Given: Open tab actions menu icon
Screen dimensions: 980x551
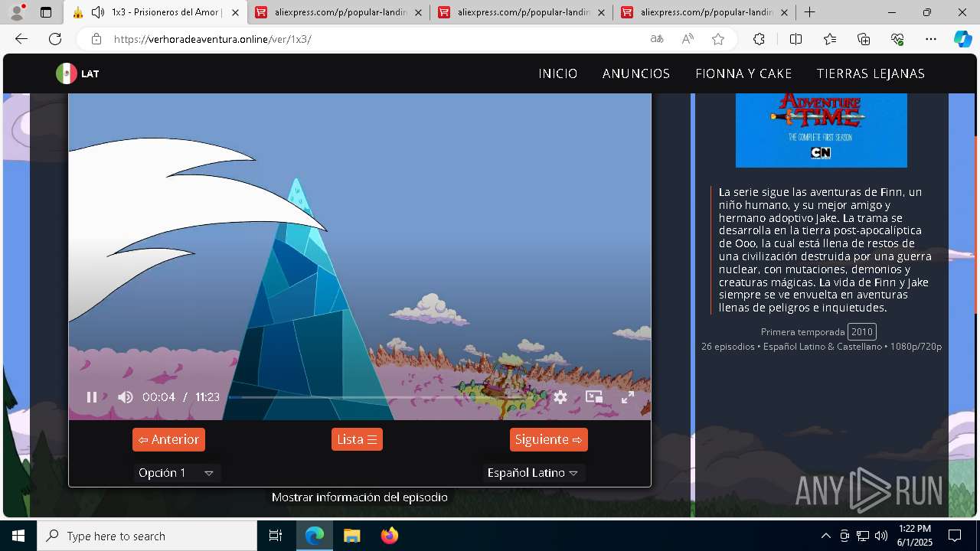Looking at the screenshot, I should coord(46,12).
